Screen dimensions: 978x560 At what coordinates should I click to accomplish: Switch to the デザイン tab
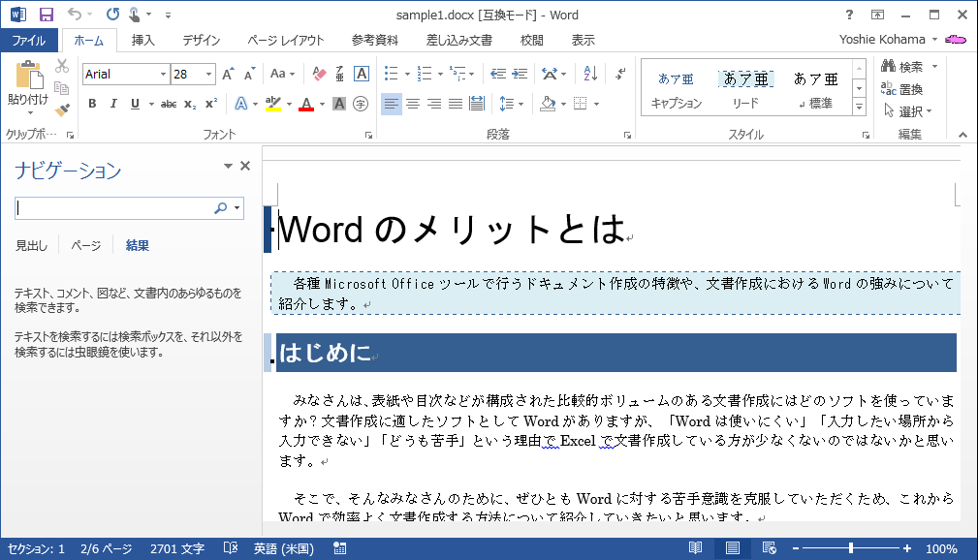(x=201, y=41)
